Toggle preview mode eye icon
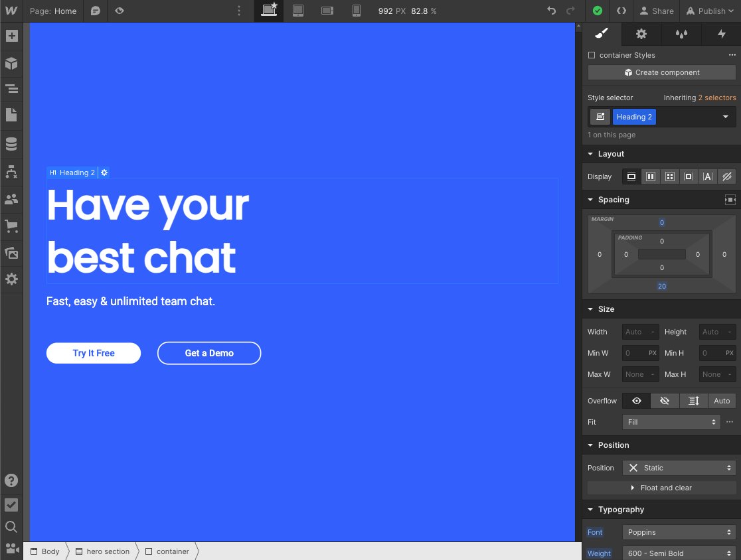 120,11
